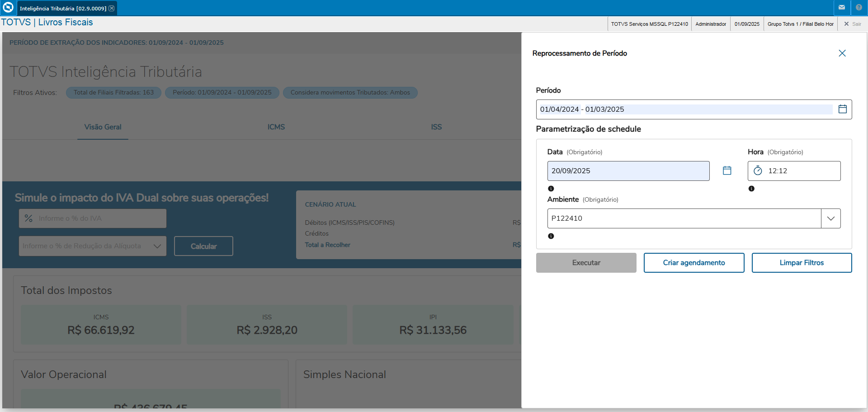
Task: Open Redução da Alíquota dropdown
Action: click(93, 246)
